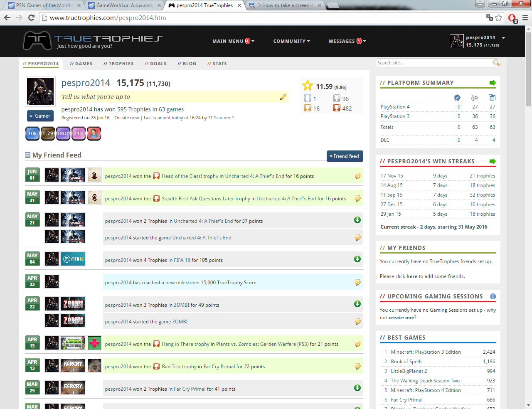Click the Platform Summary green arrow icon
The image size is (532, 409).
493,83
